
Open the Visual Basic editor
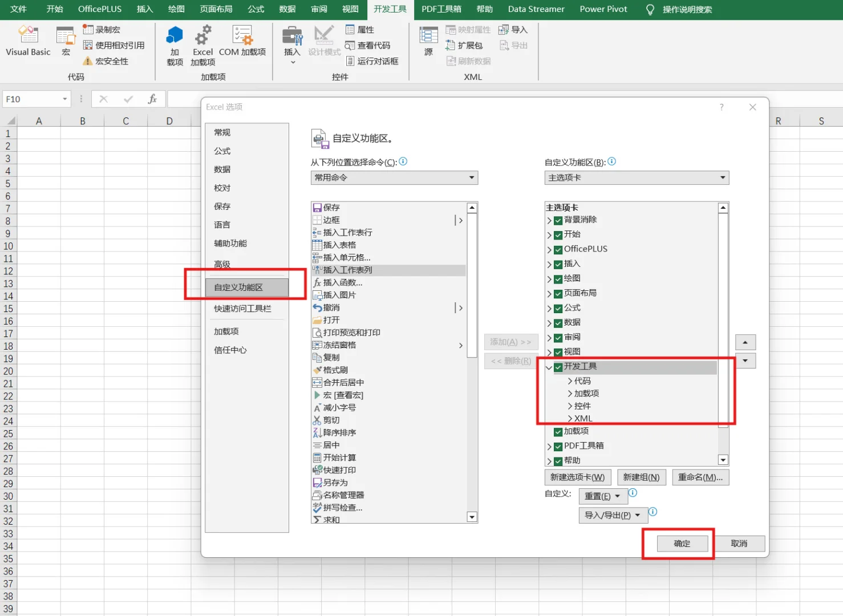click(x=28, y=41)
